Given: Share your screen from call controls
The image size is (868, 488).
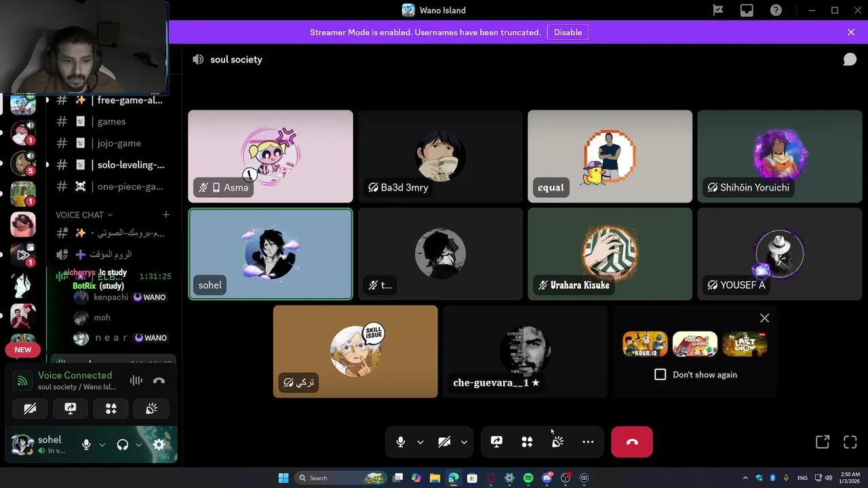Looking at the screenshot, I should (496, 442).
